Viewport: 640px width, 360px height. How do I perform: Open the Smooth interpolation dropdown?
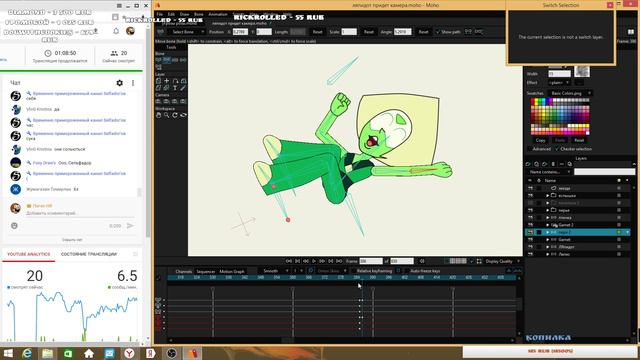[x=274, y=271]
